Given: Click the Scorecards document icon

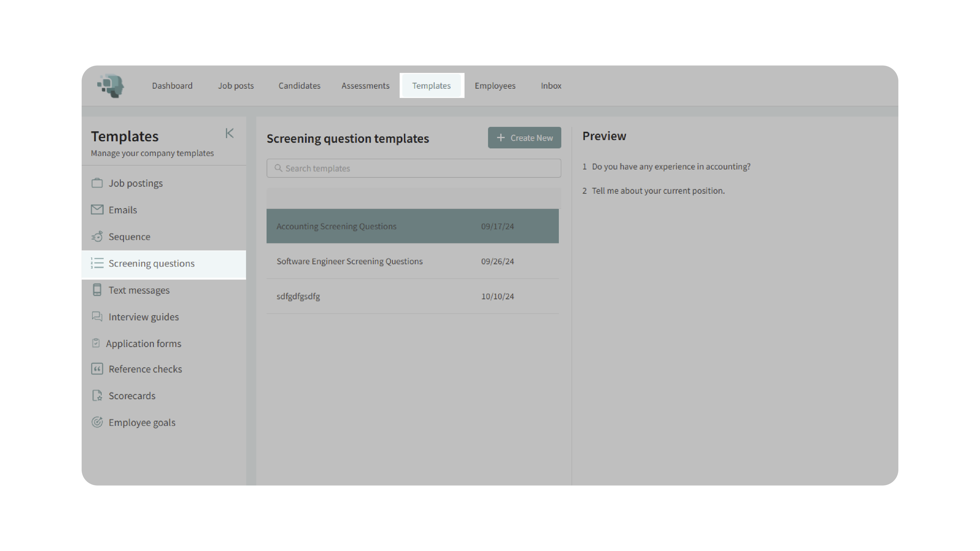Looking at the screenshot, I should coord(97,395).
